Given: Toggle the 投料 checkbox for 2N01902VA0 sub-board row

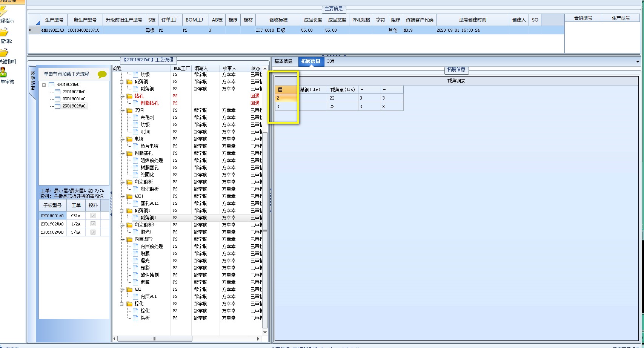Looking at the screenshot, I should pyautogui.click(x=93, y=232).
